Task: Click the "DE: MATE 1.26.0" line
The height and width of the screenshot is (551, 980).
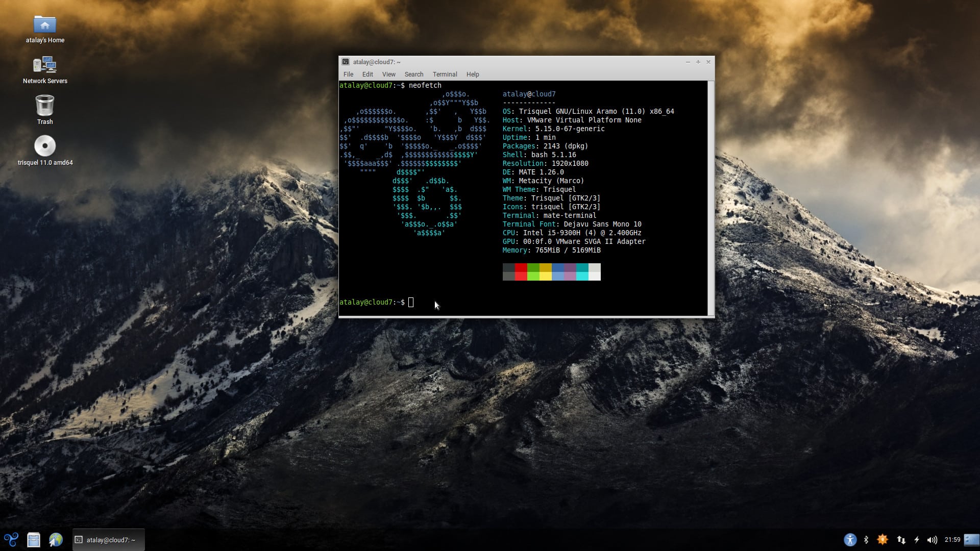Action: point(533,172)
